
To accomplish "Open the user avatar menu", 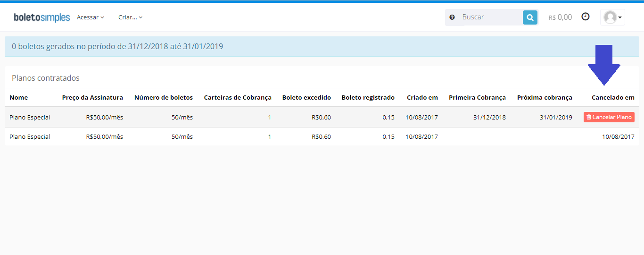I will click(x=612, y=17).
